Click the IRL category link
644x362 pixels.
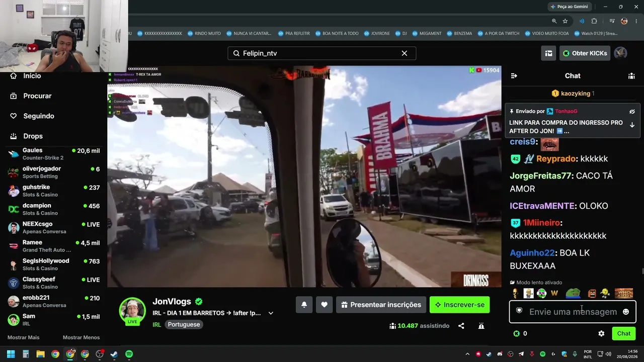coord(156,325)
